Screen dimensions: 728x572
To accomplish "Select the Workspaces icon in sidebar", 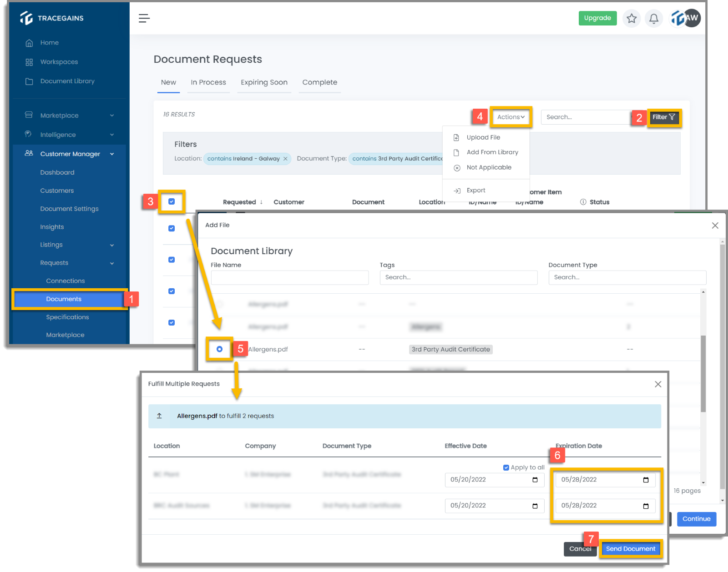I will coord(30,61).
